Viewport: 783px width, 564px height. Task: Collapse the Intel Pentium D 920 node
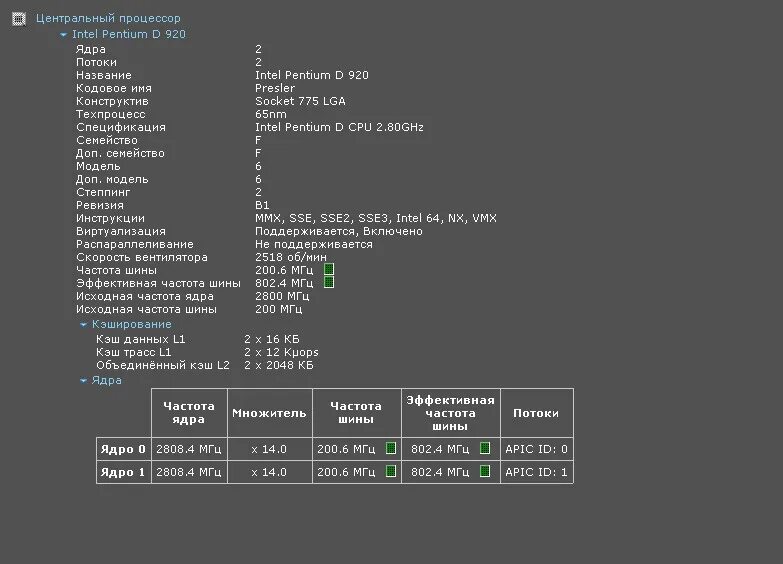[63, 35]
